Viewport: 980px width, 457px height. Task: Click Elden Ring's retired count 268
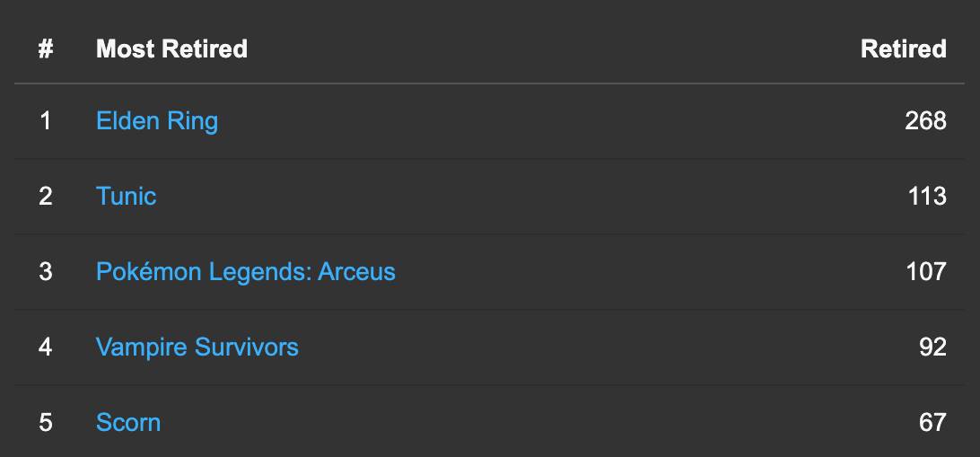coord(925,120)
